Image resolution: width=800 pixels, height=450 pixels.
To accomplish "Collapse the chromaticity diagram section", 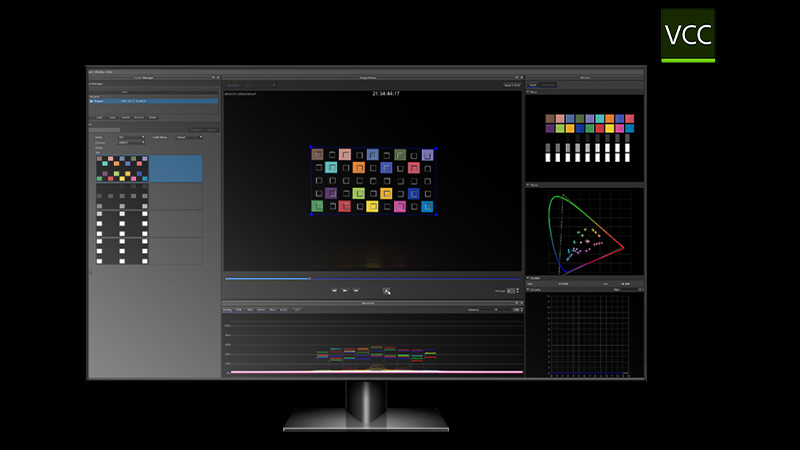I will click(529, 186).
